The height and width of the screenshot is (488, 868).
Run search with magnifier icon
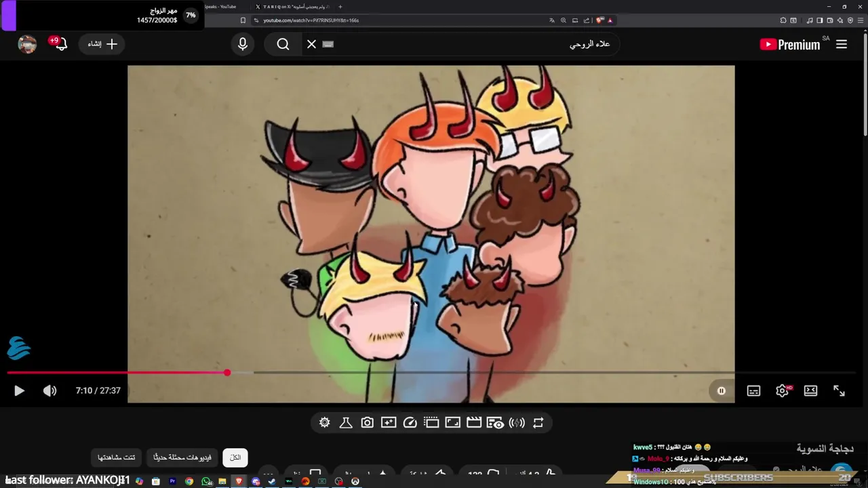click(283, 44)
